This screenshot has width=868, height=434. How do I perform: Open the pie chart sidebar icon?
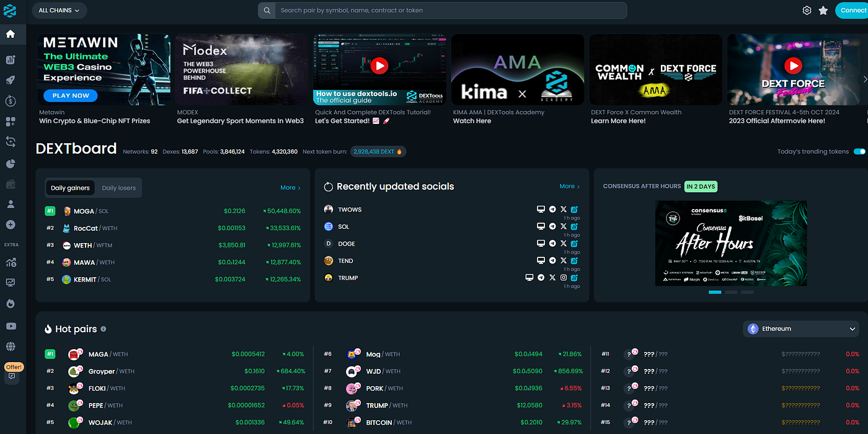11,164
